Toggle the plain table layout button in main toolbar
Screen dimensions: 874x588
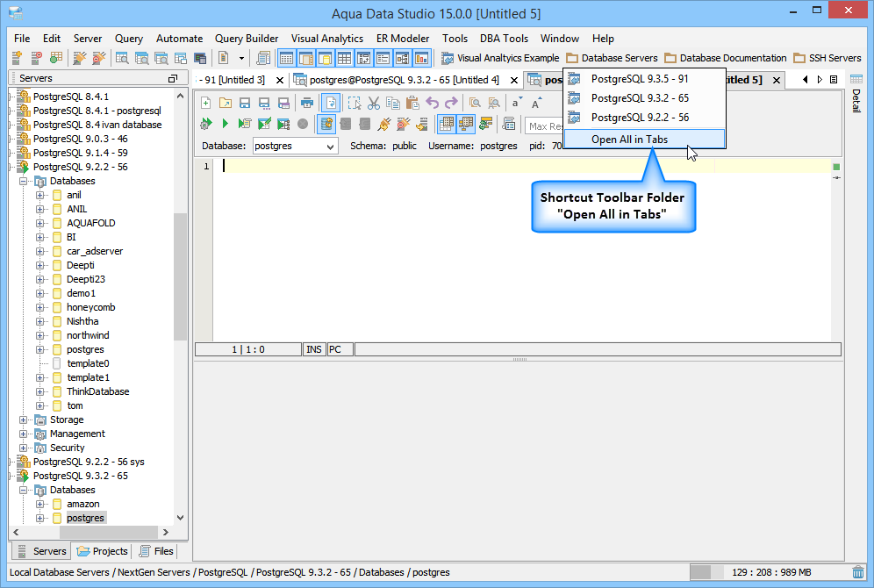(345, 58)
